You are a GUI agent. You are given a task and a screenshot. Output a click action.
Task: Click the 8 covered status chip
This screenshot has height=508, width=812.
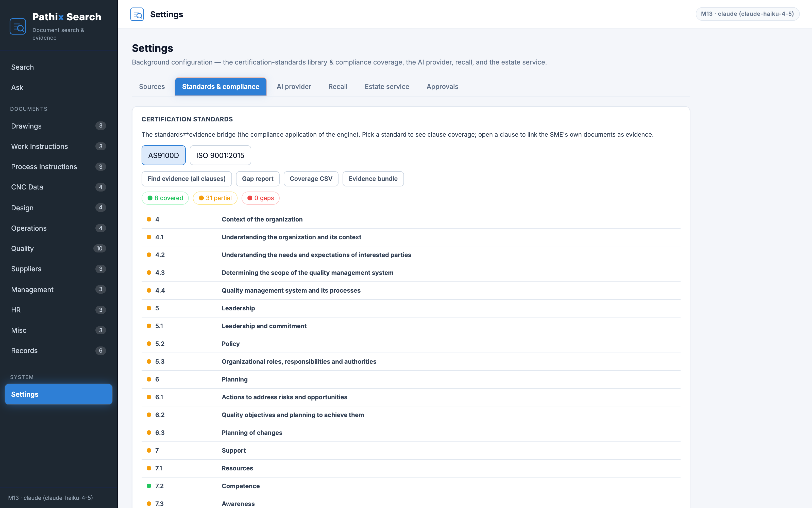click(x=165, y=198)
